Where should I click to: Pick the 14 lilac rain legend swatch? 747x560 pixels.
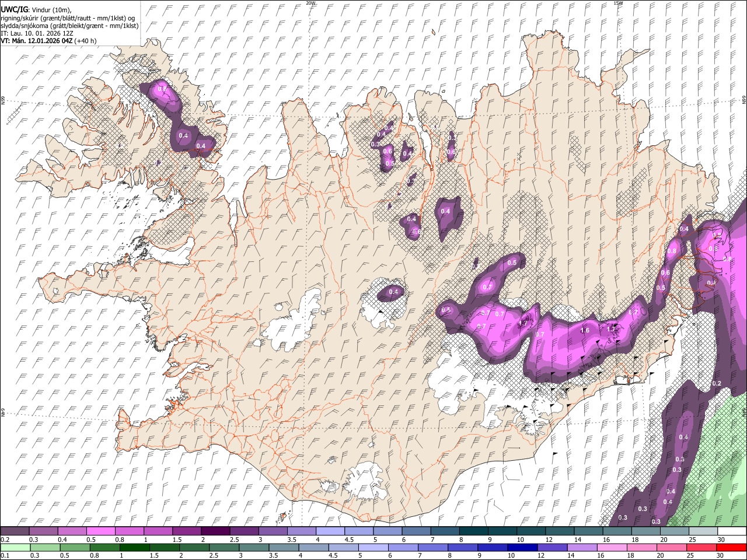pos(581,547)
